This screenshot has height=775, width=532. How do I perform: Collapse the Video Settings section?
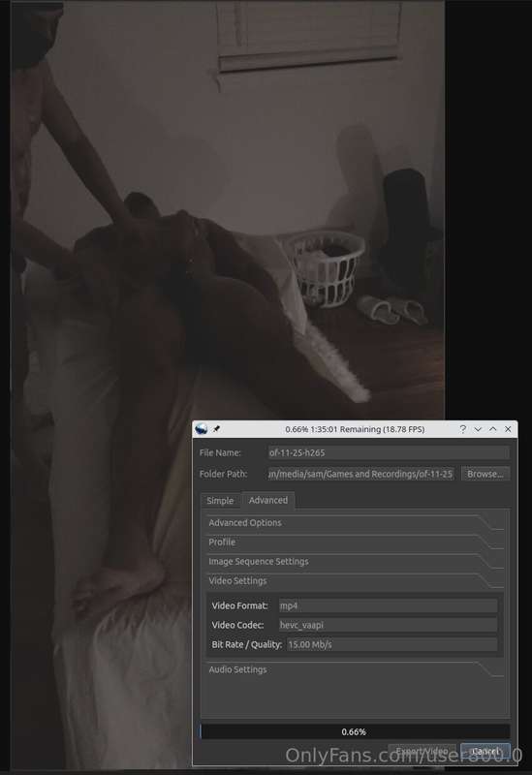coord(355,580)
